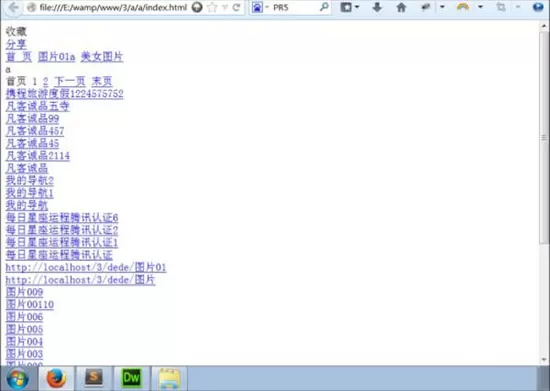Screen dimensions: 550x391
Task: Switch to Firefox in the taskbar
Action: 56,378
